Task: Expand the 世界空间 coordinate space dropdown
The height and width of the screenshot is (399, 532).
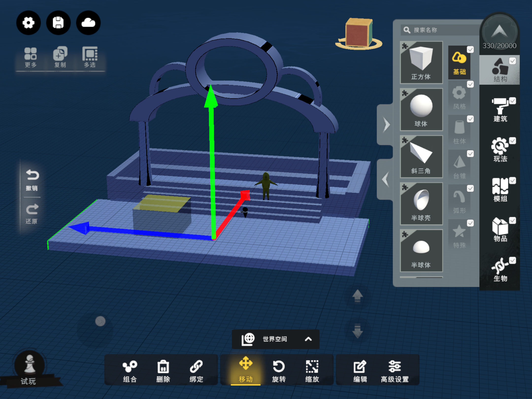Action: [x=308, y=339]
